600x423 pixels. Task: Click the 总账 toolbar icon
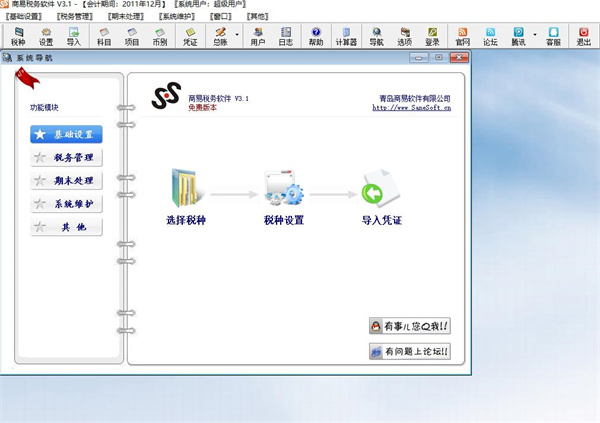tap(220, 36)
